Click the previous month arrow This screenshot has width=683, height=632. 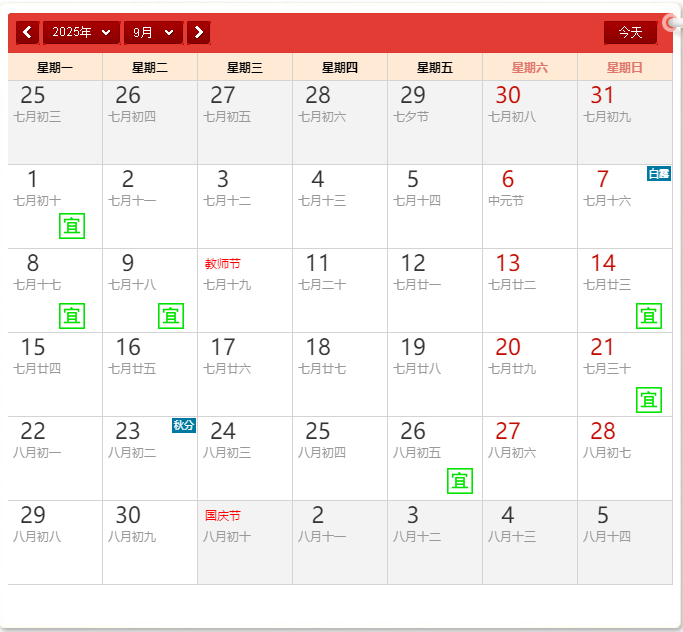click(27, 32)
